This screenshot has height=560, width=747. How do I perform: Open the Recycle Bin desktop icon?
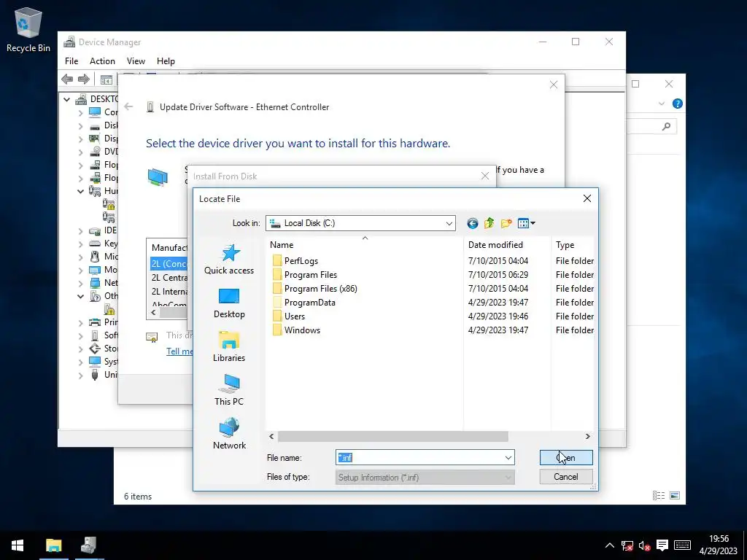point(28,30)
